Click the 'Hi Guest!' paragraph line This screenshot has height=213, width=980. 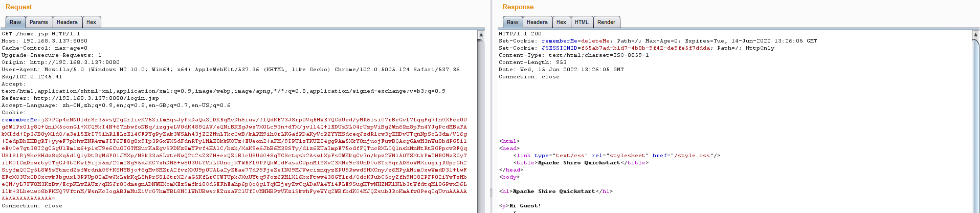click(520, 206)
